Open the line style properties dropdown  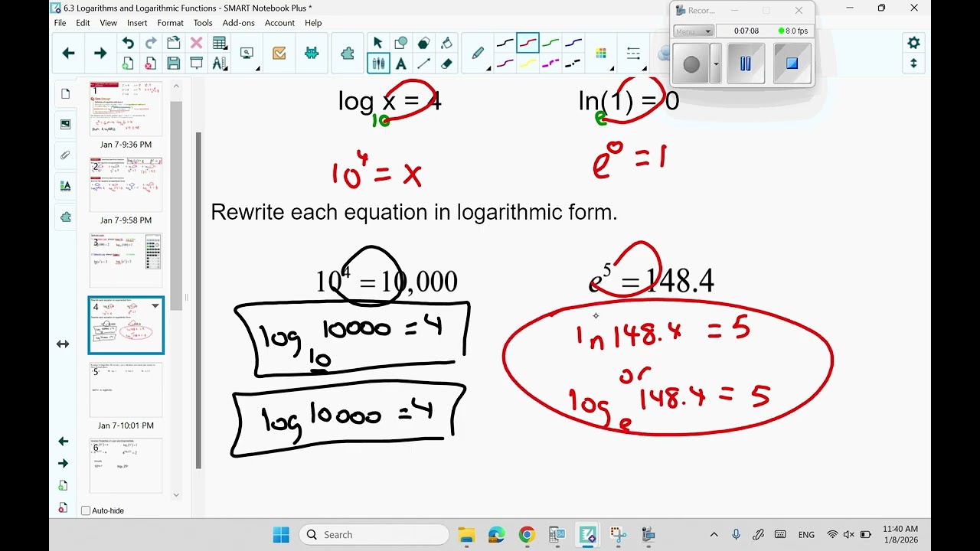pyautogui.click(x=633, y=54)
